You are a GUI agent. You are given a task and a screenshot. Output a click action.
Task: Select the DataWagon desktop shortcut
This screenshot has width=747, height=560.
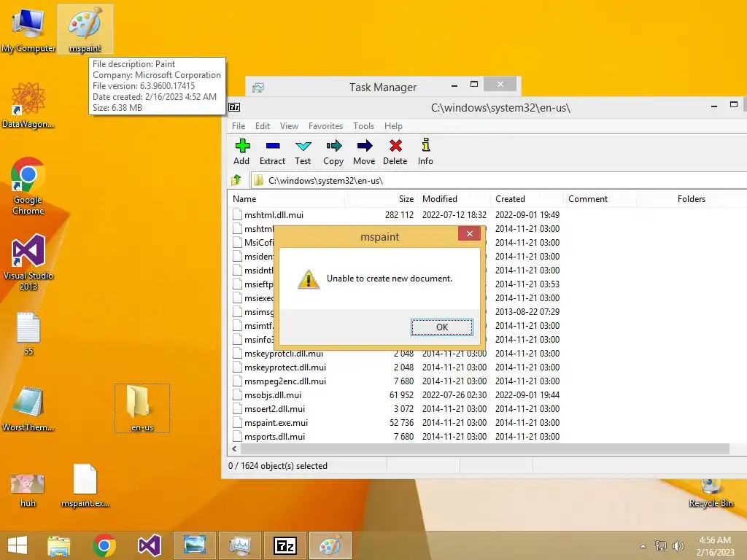[x=28, y=105]
